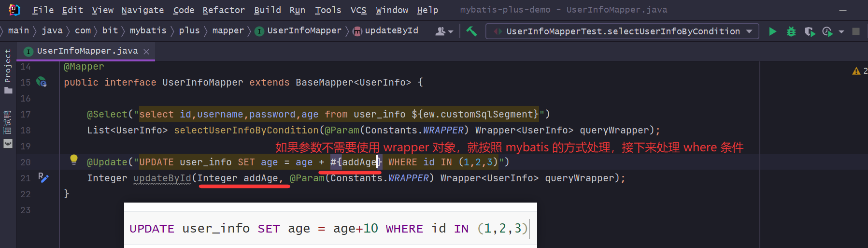
Task: Click the 'java' breadcrumb
Action: coord(52,30)
